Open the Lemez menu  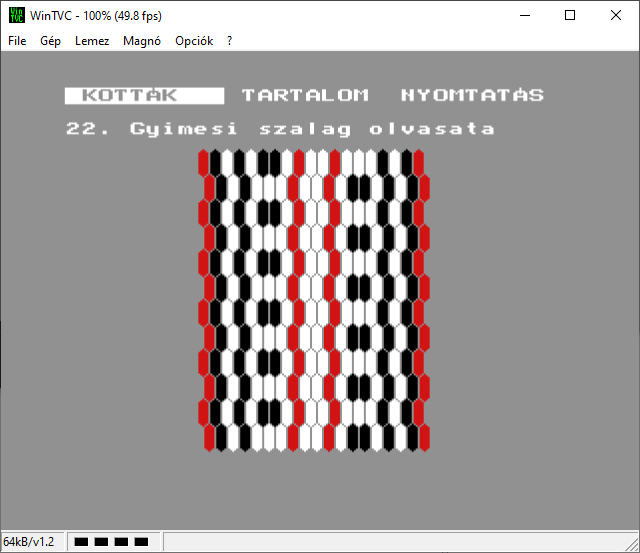click(x=92, y=41)
